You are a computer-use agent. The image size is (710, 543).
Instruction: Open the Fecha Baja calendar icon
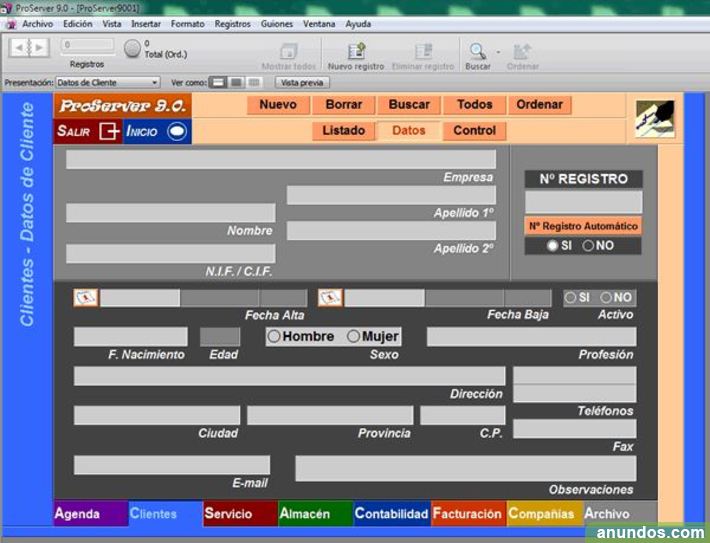(x=330, y=298)
